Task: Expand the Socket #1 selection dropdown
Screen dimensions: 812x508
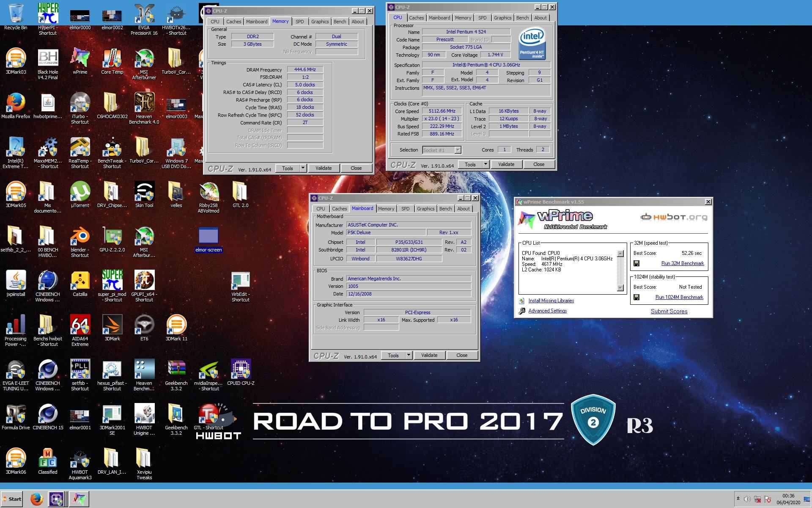Action: click(x=457, y=150)
